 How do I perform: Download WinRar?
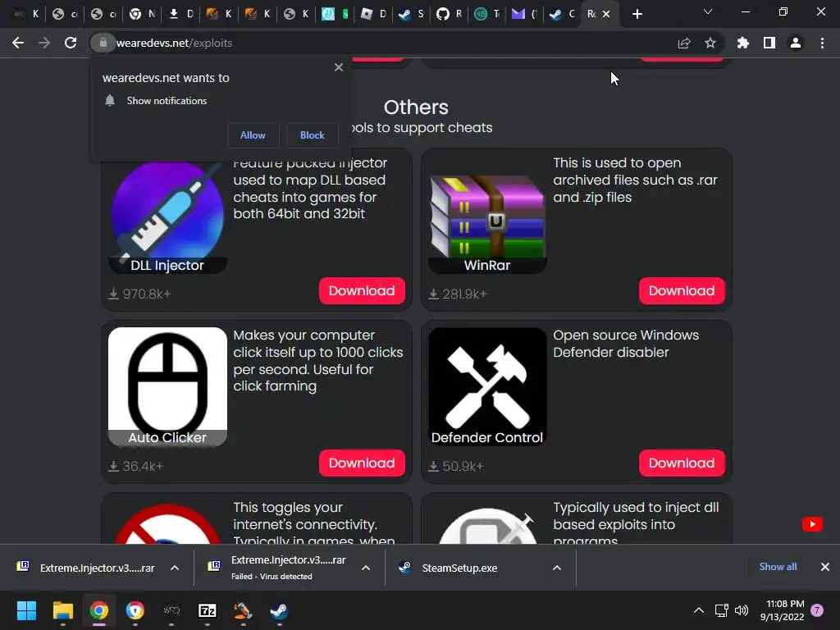[x=682, y=291]
